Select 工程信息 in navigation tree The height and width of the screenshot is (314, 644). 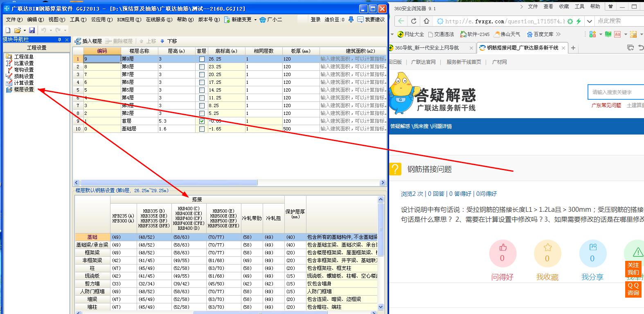point(24,57)
